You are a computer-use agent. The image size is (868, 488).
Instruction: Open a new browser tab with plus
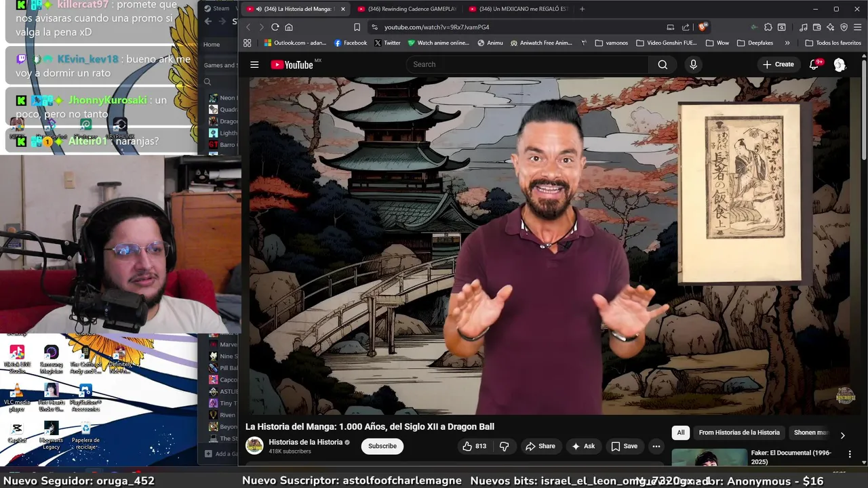(x=582, y=9)
